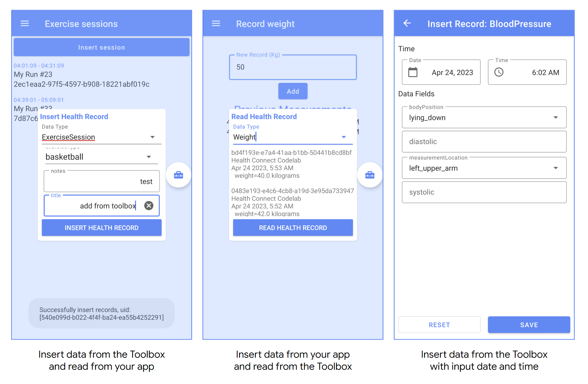Click the toolbox/briefcase icon on Record weight screen
This screenshot has height=384, width=588.
pyautogui.click(x=369, y=175)
